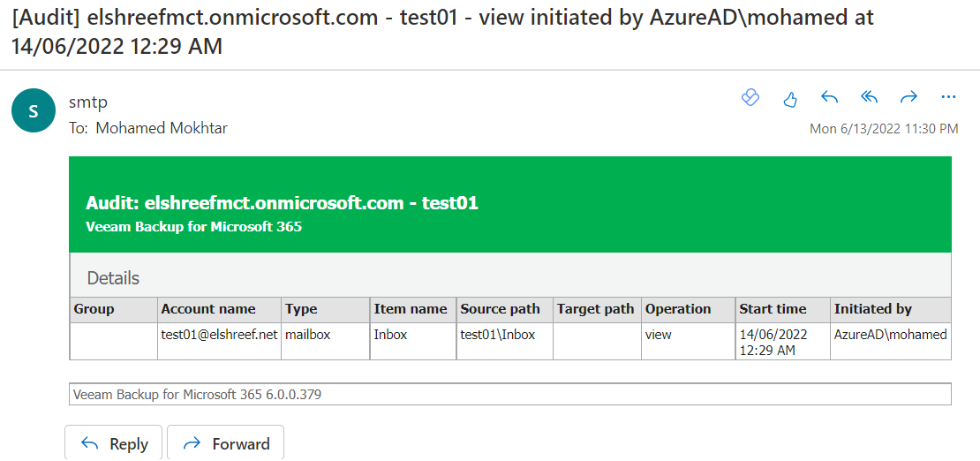Click the Details section heading

pos(113,277)
